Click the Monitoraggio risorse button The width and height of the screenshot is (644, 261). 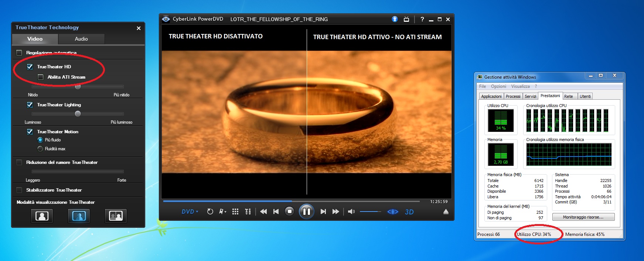point(583,217)
